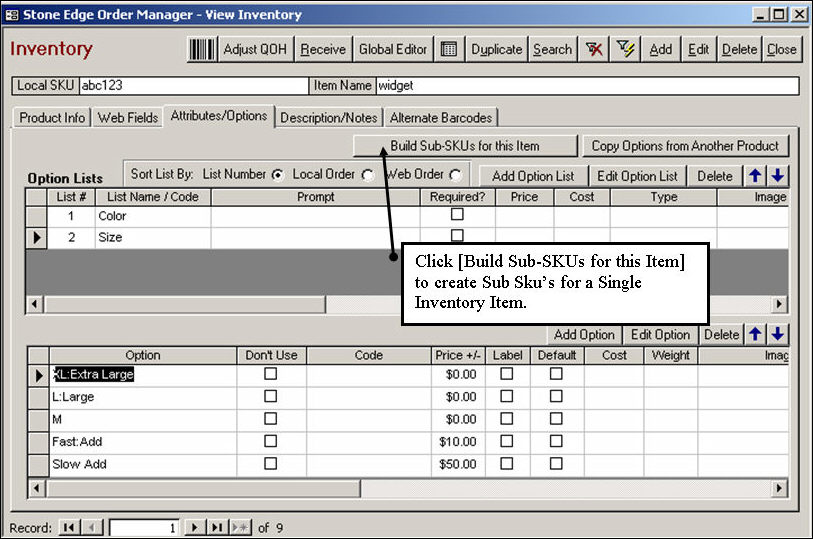
Task: Select the Color list name cell
Action: coord(153,216)
